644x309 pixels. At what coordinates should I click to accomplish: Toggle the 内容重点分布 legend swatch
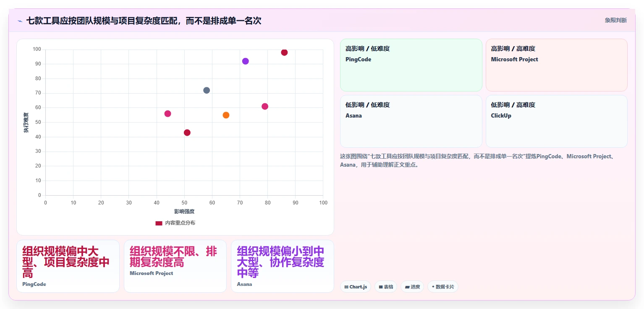coord(159,223)
